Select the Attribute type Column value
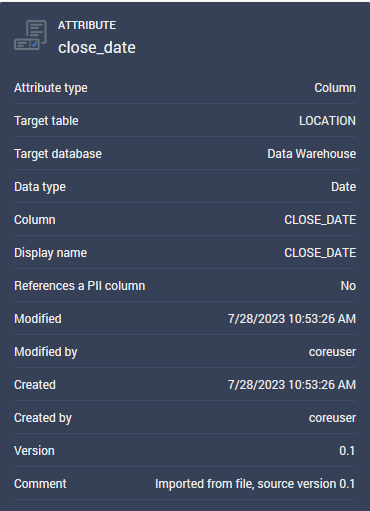The height and width of the screenshot is (511, 370). (x=335, y=88)
